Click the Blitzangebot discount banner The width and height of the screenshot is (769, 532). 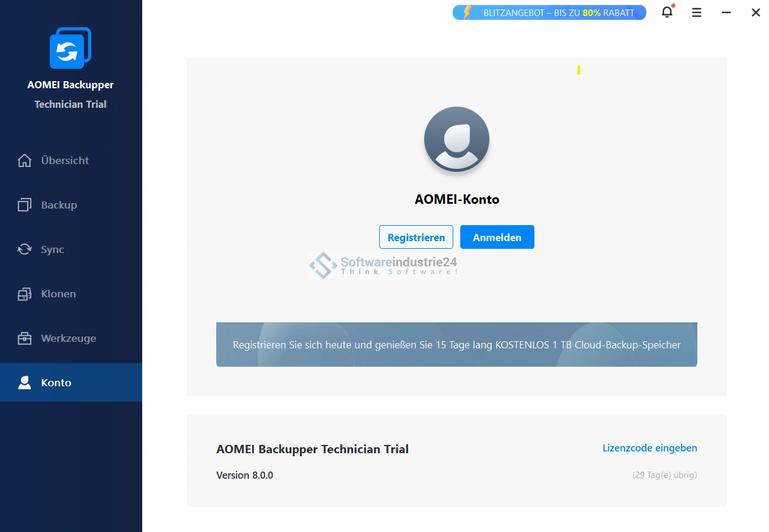coord(549,12)
